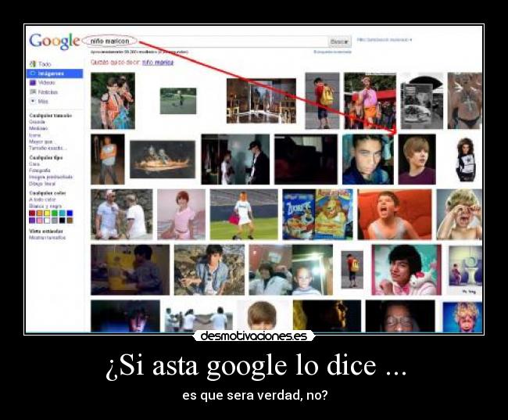Open the advanced search link under Buscar
Screen dimensions: 508x420
coord(333,52)
